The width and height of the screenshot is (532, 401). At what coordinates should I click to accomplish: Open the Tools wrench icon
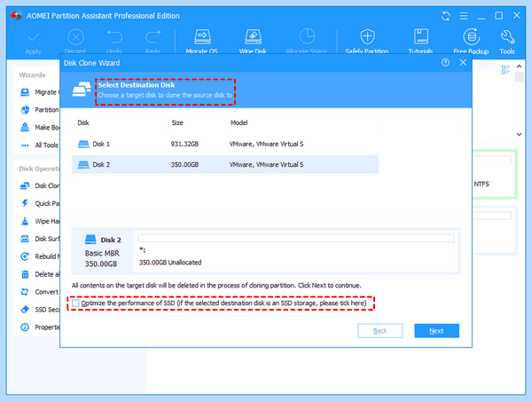point(507,37)
